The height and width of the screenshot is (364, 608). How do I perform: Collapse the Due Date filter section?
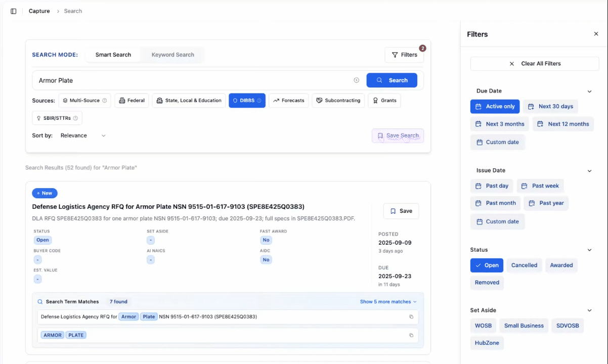click(589, 90)
